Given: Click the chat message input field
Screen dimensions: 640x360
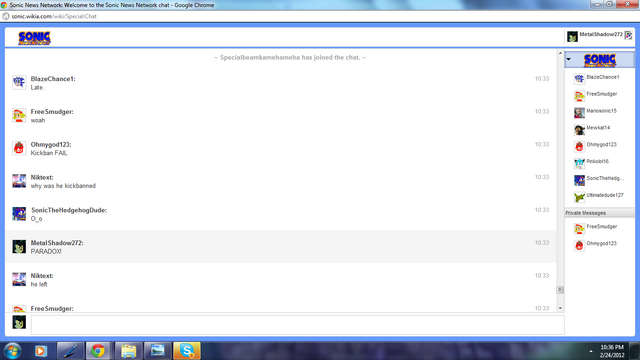Looking at the screenshot, I should (298, 324).
